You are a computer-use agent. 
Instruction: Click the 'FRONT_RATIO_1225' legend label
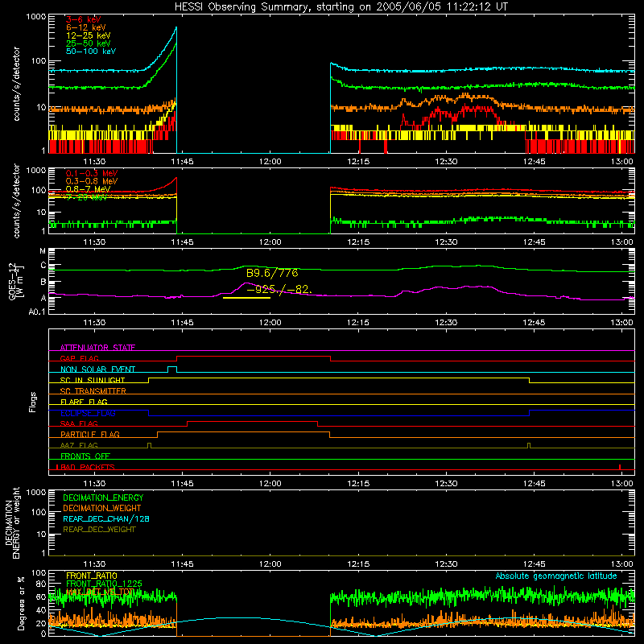click(x=104, y=584)
